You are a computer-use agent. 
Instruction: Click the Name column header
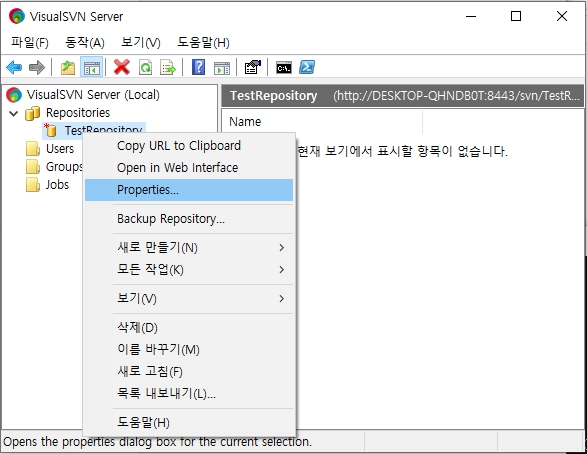(322, 122)
